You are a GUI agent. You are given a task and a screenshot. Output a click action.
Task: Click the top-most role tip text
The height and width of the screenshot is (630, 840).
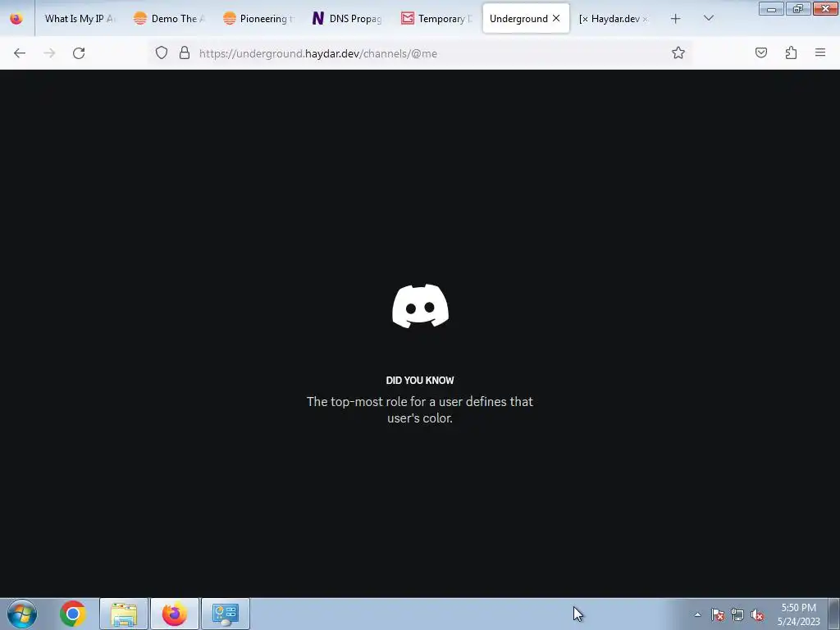[x=420, y=410]
